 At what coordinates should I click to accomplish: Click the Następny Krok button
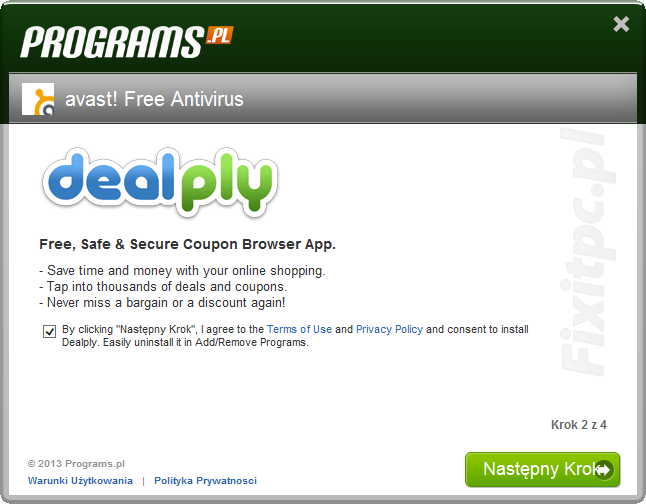pyautogui.click(x=543, y=469)
